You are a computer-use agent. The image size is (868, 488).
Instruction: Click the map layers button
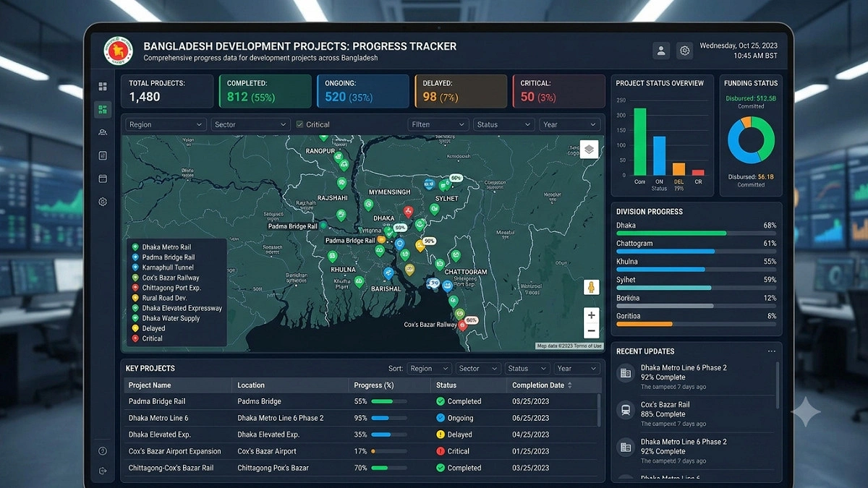point(589,149)
